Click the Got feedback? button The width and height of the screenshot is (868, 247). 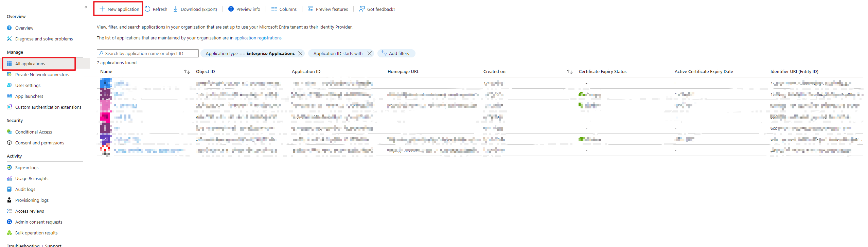(377, 9)
